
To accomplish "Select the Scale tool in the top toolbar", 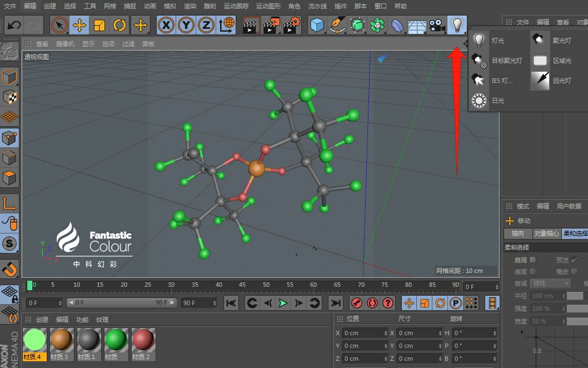I will pyautogui.click(x=99, y=25).
